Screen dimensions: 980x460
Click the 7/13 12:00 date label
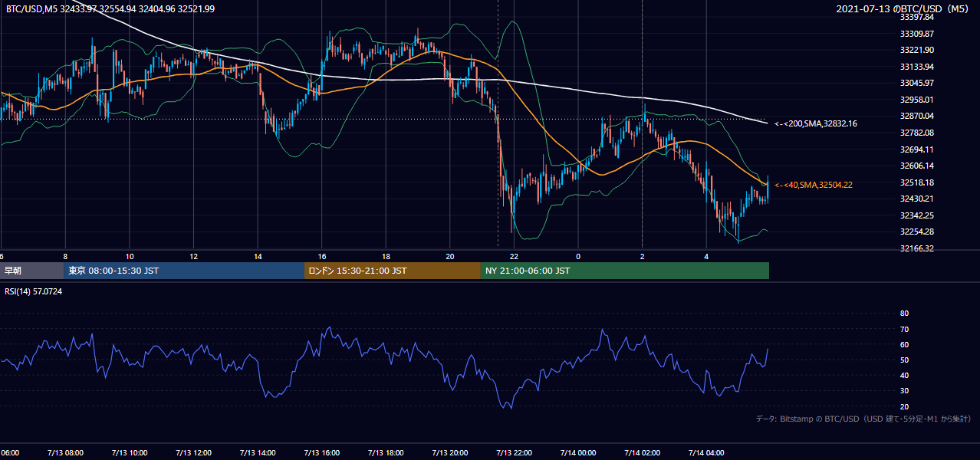[193, 452]
